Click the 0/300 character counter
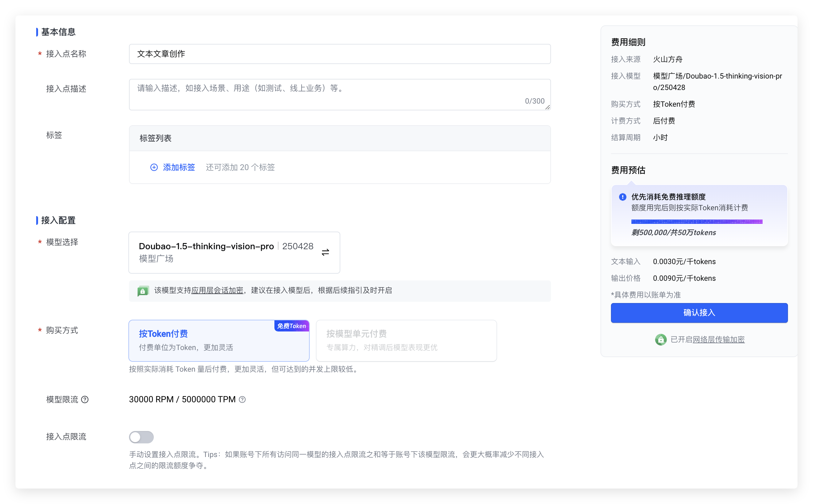Image resolution: width=813 pixels, height=504 pixels. point(535,101)
